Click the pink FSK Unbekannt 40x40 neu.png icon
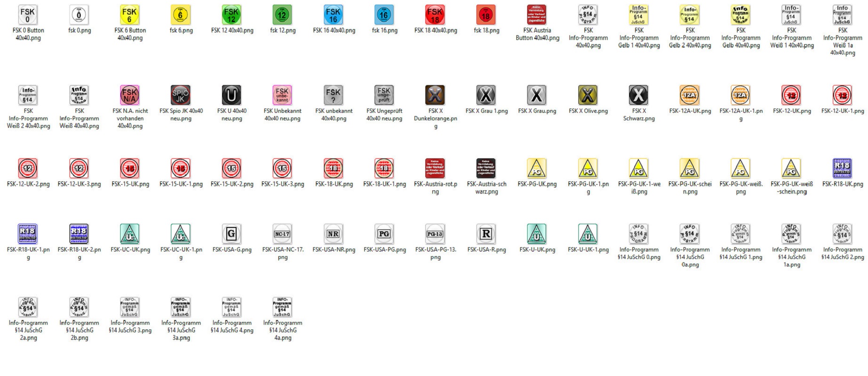Viewport: 868px width, 376px height. (x=283, y=95)
